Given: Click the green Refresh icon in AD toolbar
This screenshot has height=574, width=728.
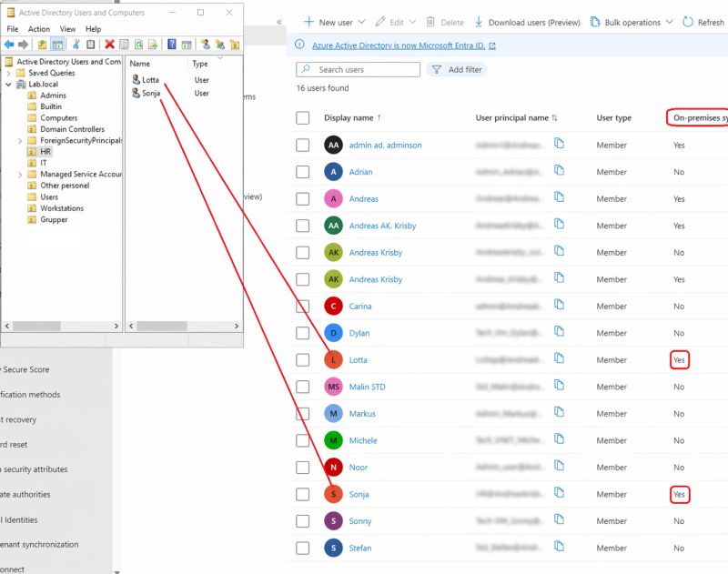Looking at the screenshot, I should click(x=138, y=45).
